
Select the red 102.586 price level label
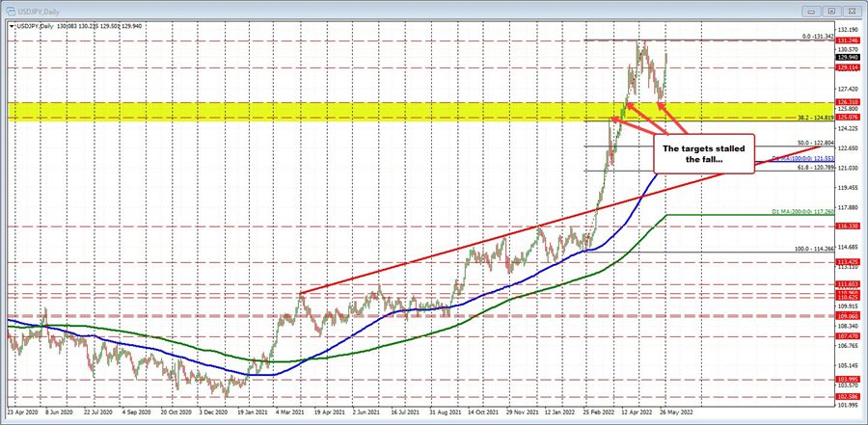pos(848,397)
